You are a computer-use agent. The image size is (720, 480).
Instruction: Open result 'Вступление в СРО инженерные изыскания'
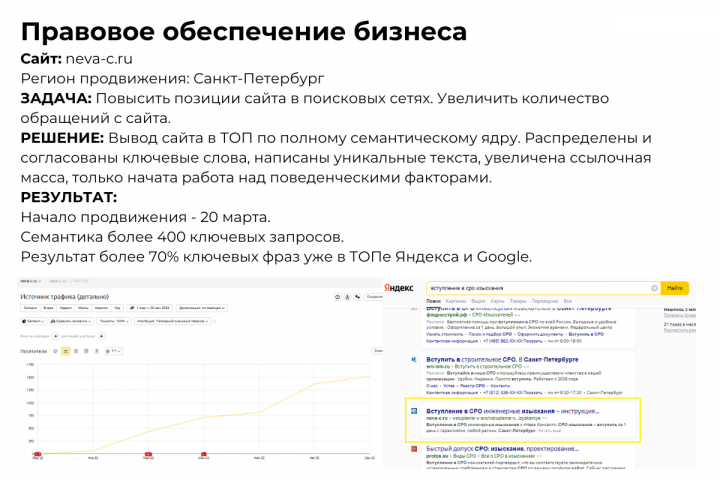[512, 411]
